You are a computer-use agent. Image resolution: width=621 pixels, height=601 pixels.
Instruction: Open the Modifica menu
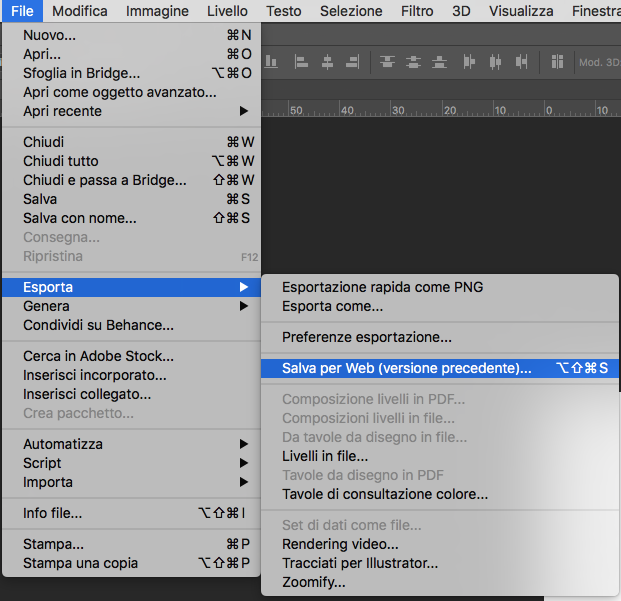tap(80, 11)
